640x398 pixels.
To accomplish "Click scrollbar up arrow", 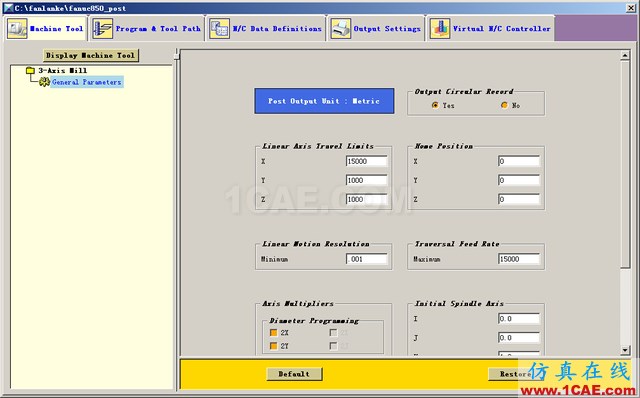I will coord(625,55).
